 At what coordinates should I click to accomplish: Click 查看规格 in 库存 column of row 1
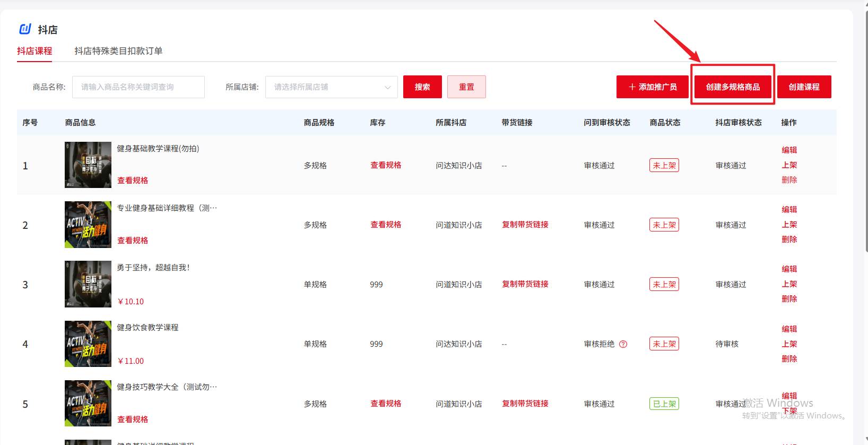point(386,165)
